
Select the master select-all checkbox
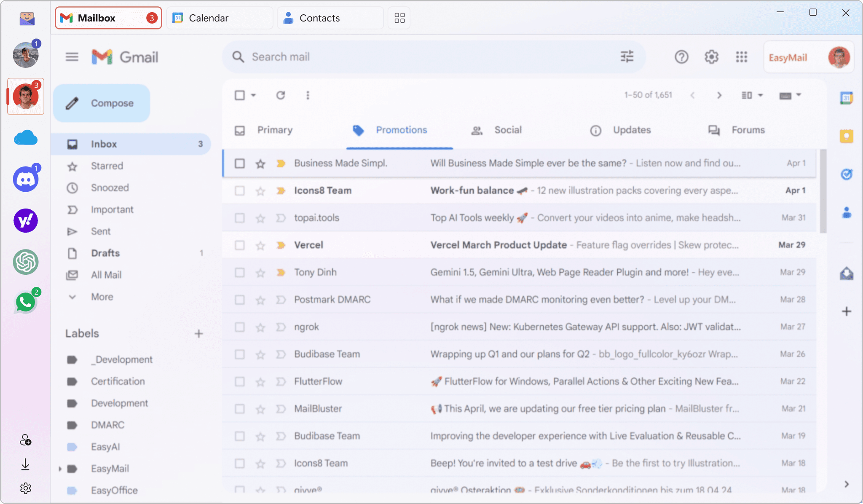[x=240, y=95]
